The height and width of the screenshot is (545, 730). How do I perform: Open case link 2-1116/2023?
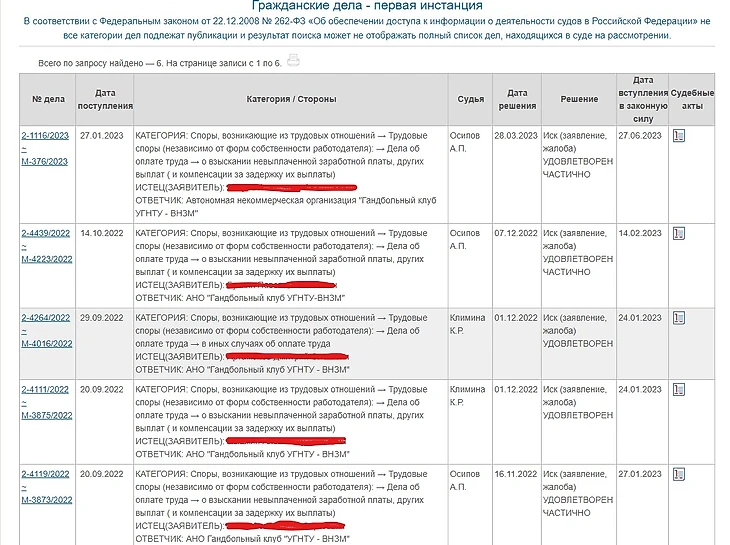tap(45, 136)
